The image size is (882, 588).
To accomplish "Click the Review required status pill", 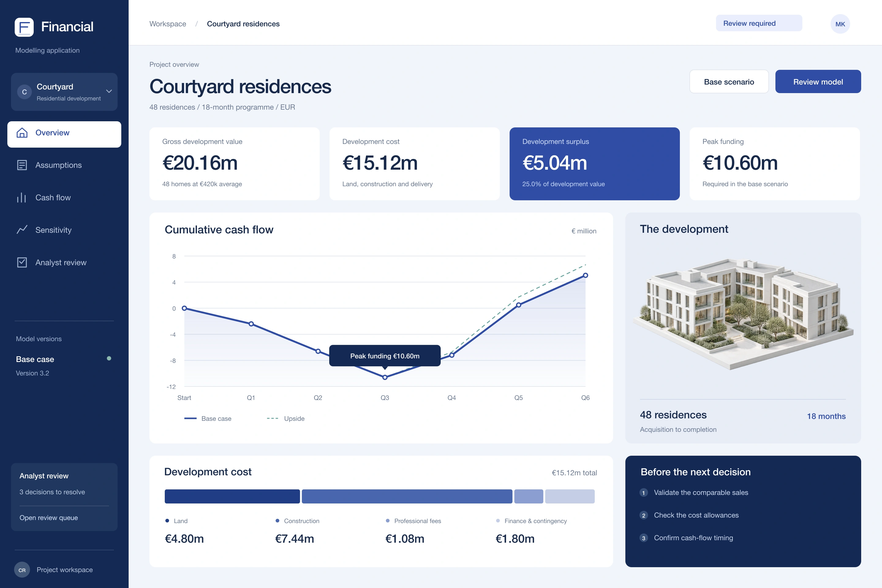I will click(759, 23).
